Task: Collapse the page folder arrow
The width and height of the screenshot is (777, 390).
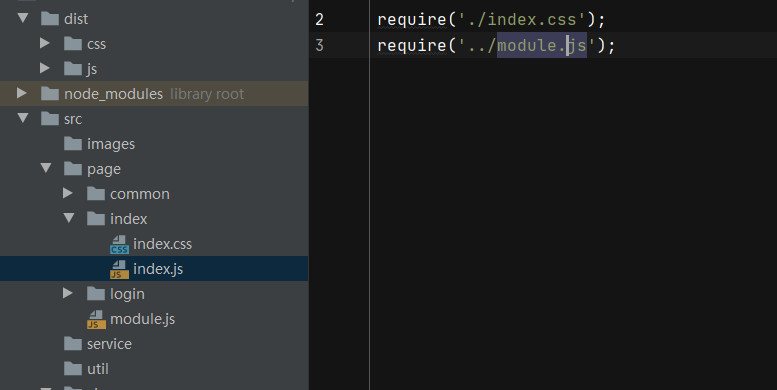Action: [46, 168]
